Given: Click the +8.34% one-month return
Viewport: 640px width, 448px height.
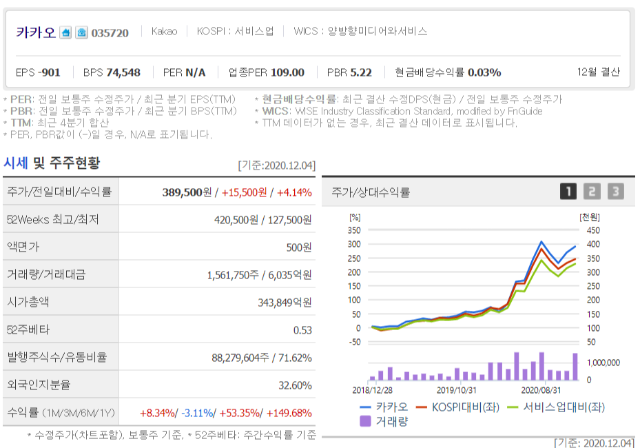Looking at the screenshot, I should point(158,413).
